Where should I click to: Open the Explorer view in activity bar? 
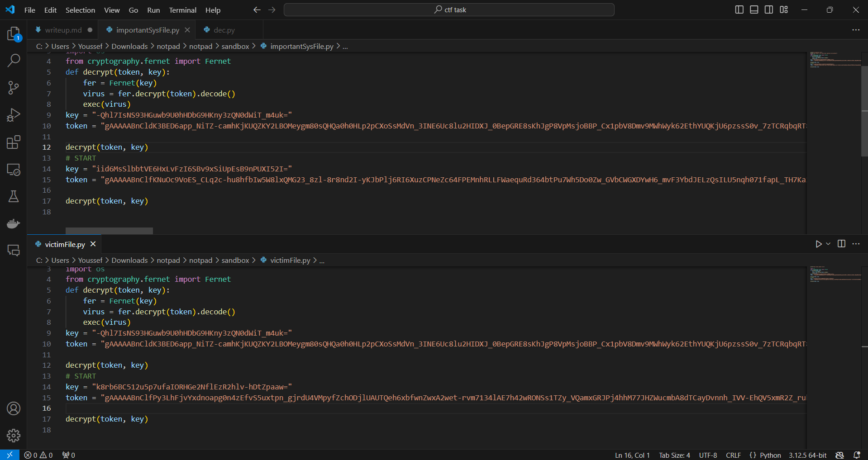point(14,33)
